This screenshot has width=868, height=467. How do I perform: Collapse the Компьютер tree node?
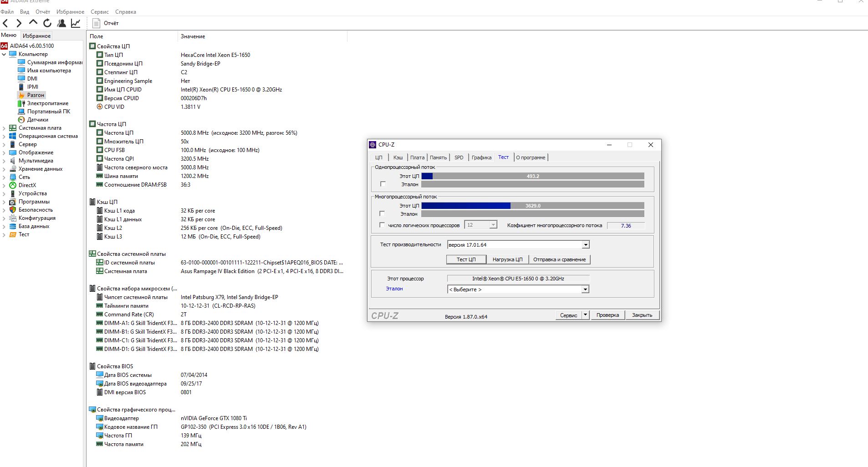(x=4, y=54)
